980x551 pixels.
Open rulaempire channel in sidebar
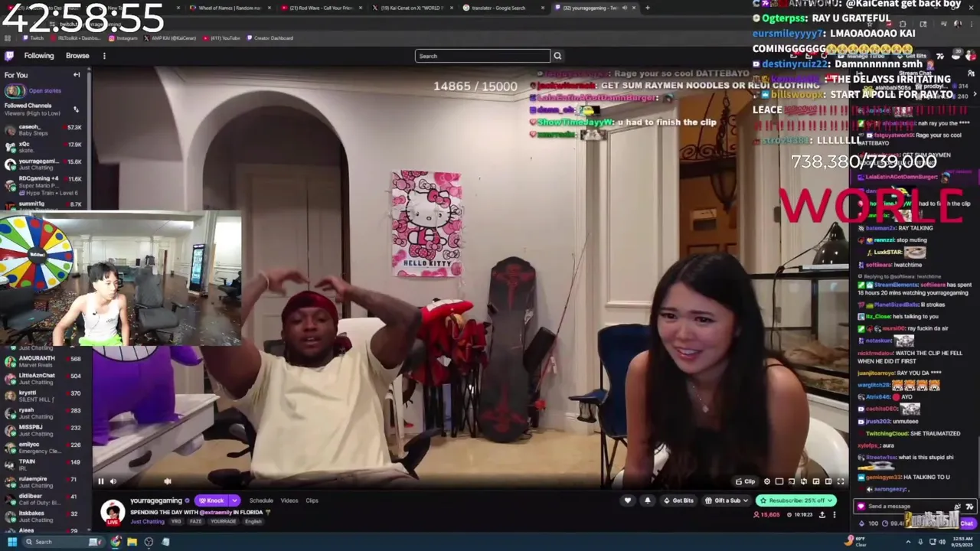tap(43, 482)
